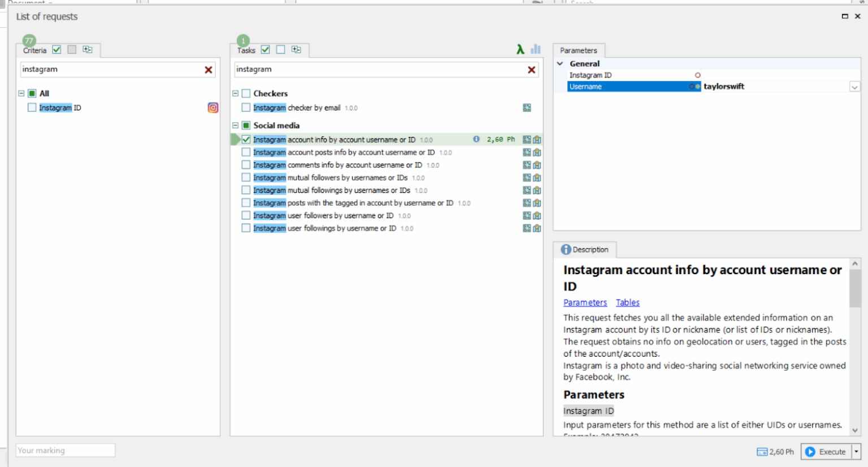
Task: Click expand-all icon in Criteria tab header
Action: [x=88, y=50]
